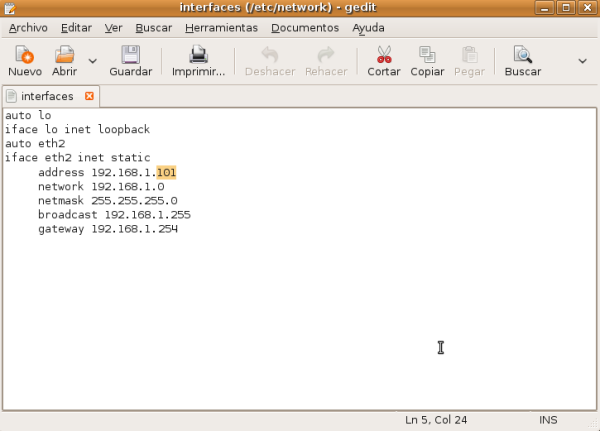Print the document using Imprimir icon
Screen dimensions: 600x431
(198, 55)
